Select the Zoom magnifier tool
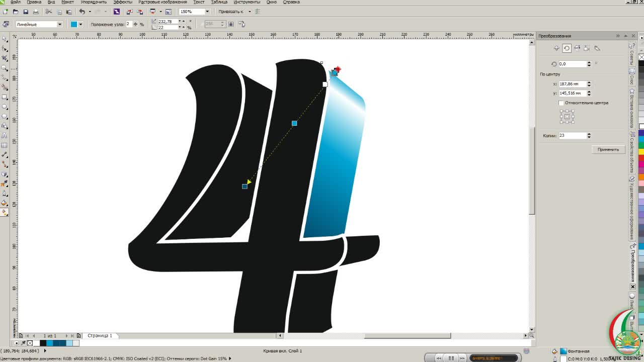644x362 pixels. coord(5,68)
